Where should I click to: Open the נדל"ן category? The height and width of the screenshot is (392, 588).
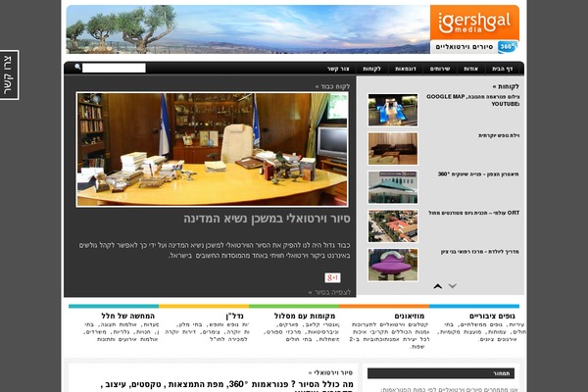click(x=235, y=316)
